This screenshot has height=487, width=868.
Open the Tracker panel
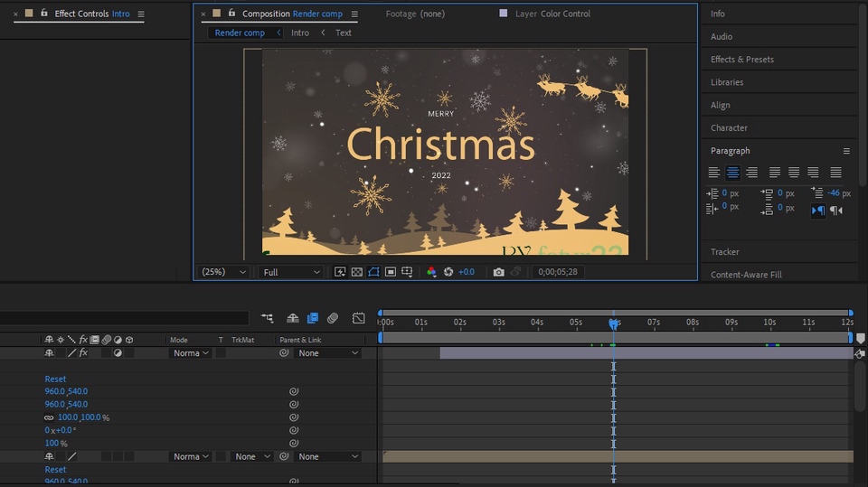click(x=724, y=252)
